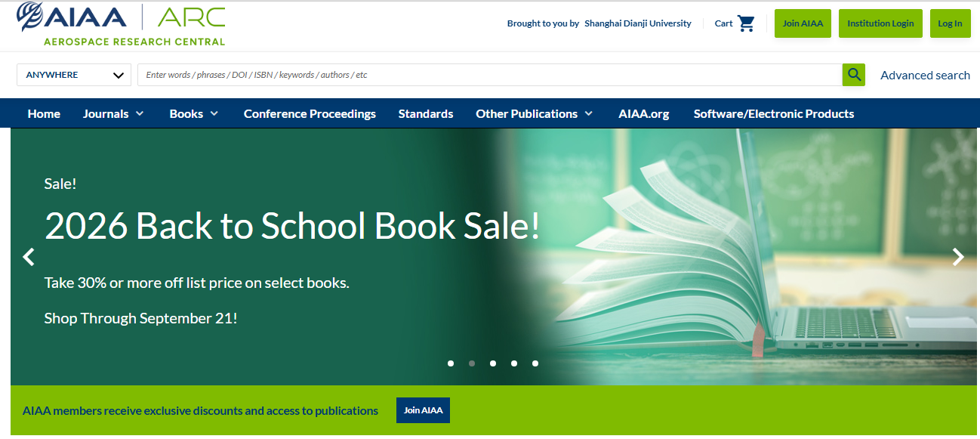Click the search keywords input field
The height and width of the screenshot is (439, 980).
click(489, 75)
